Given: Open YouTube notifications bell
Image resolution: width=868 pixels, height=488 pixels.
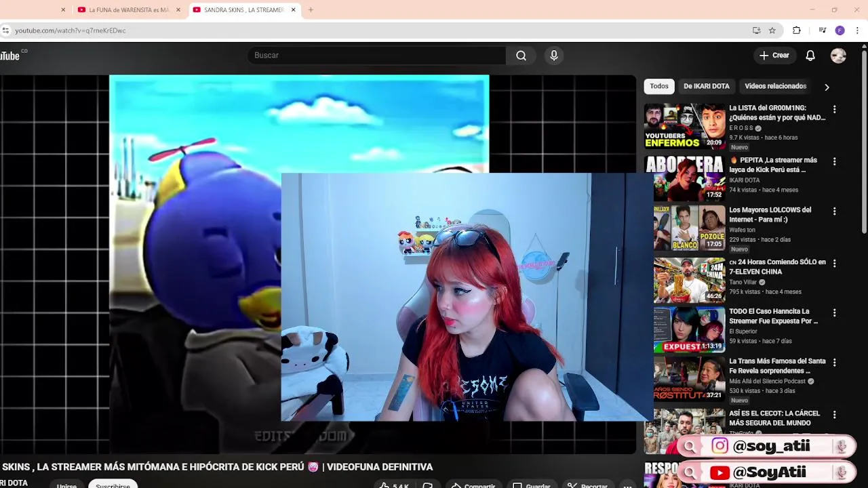Looking at the screenshot, I should coord(810,56).
